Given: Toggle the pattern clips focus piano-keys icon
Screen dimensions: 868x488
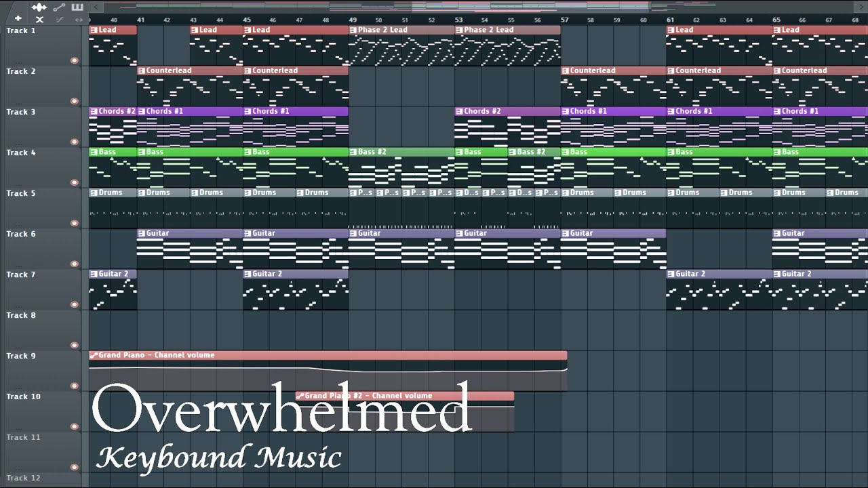Looking at the screenshot, I should (x=77, y=7).
